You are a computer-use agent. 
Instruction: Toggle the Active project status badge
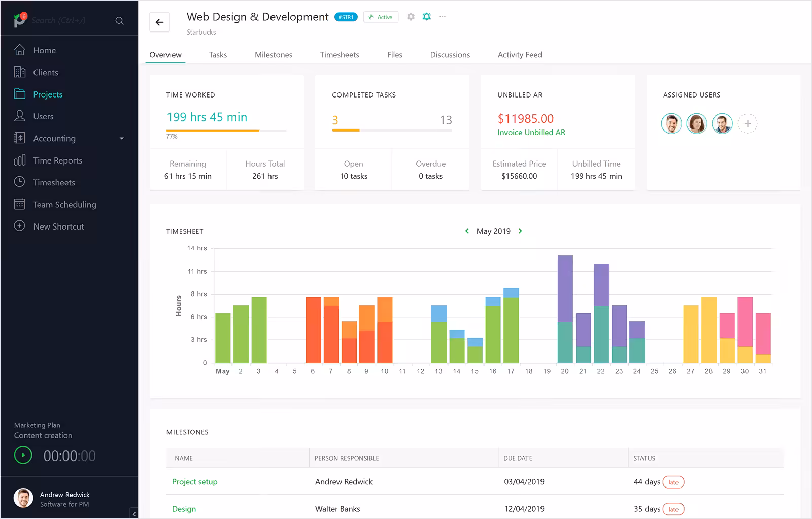(x=381, y=17)
